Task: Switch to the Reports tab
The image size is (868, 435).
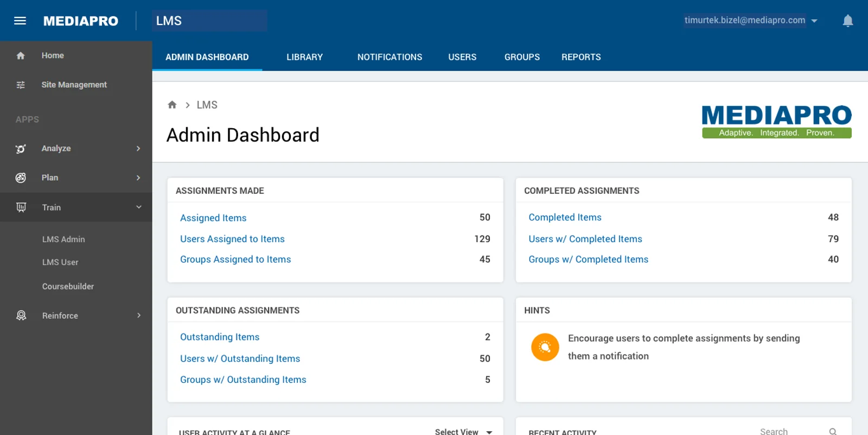Action: click(581, 57)
